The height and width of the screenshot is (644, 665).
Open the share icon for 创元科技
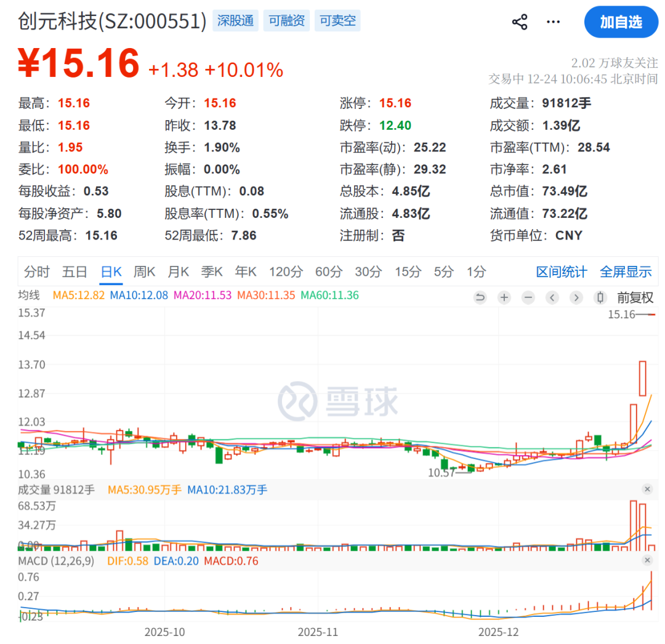pyautogui.click(x=519, y=22)
